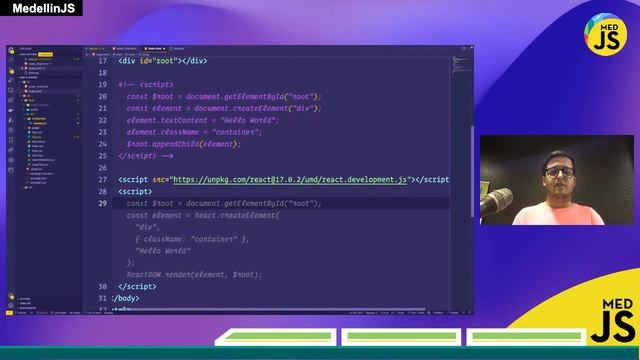Click line number 26 in the gutter
The width and height of the screenshot is (640, 360).
pyautogui.click(x=102, y=168)
